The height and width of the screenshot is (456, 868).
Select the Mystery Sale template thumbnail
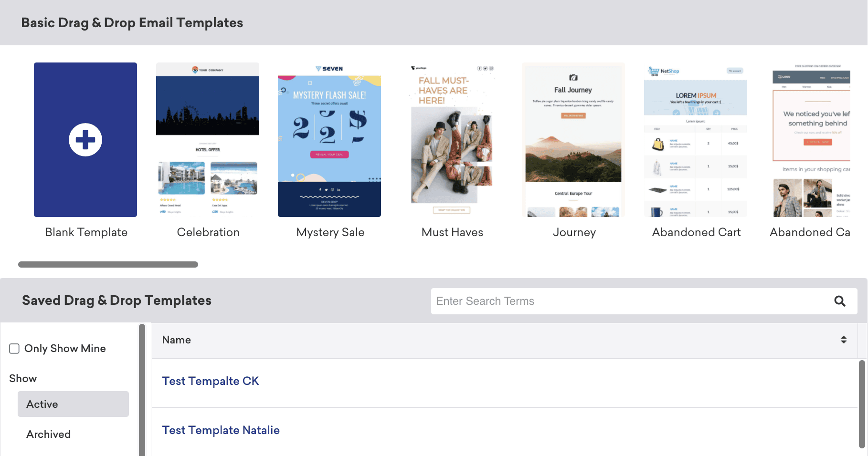[x=329, y=140]
